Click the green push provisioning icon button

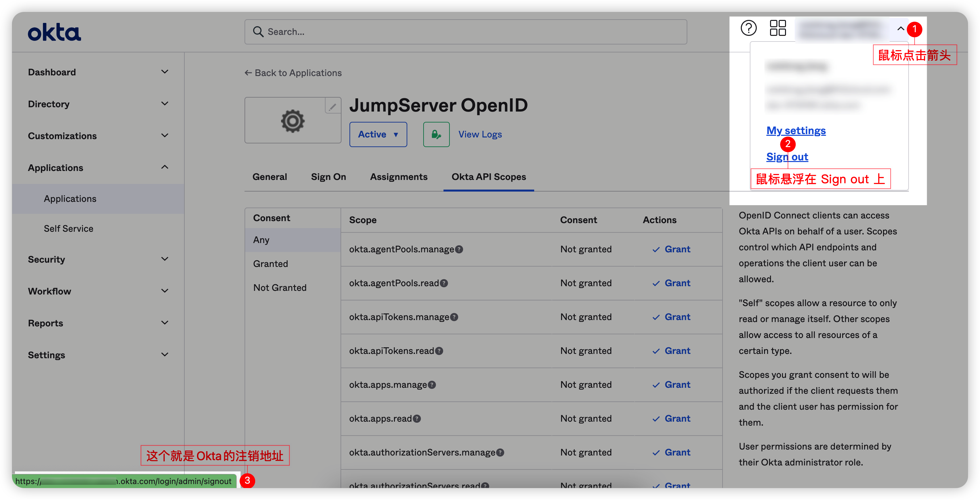[x=436, y=134]
